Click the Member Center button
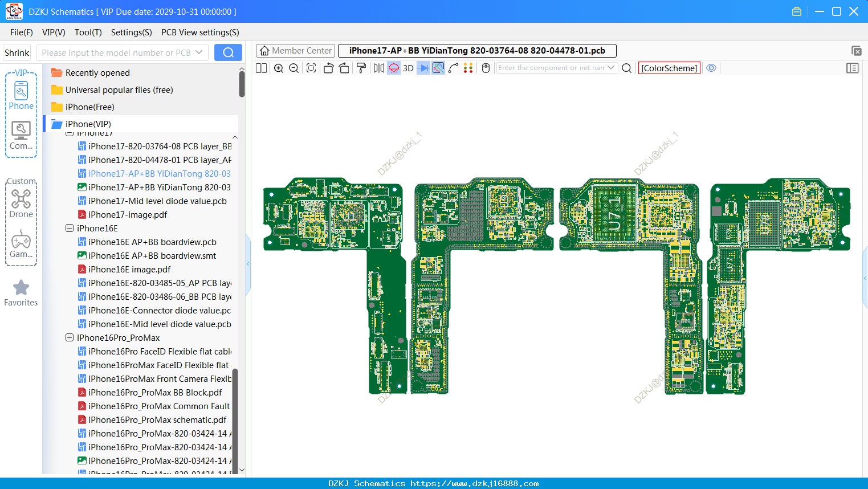 296,51
